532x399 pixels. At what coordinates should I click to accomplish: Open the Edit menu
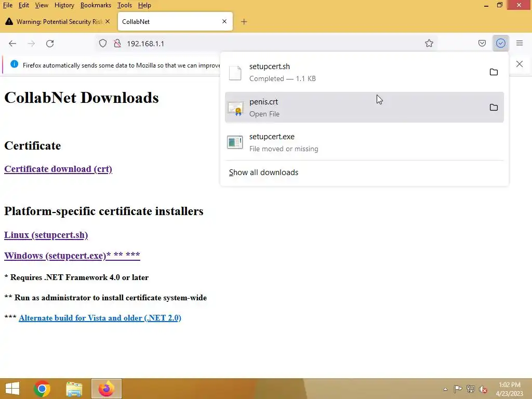pyautogui.click(x=23, y=5)
